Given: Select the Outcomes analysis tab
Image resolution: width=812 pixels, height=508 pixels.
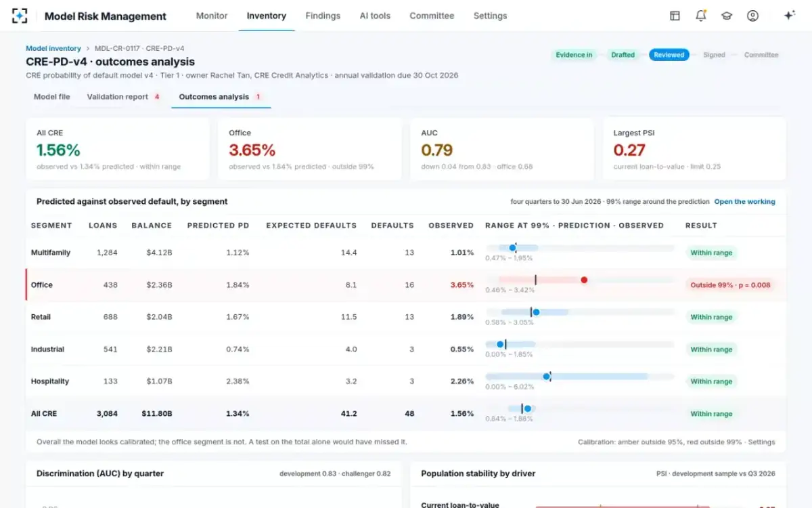Looking at the screenshot, I should 220,97.
